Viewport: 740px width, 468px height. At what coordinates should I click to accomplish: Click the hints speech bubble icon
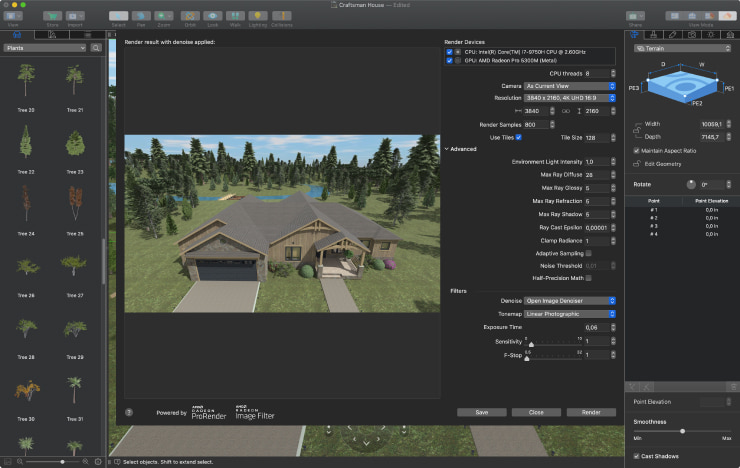point(118,462)
